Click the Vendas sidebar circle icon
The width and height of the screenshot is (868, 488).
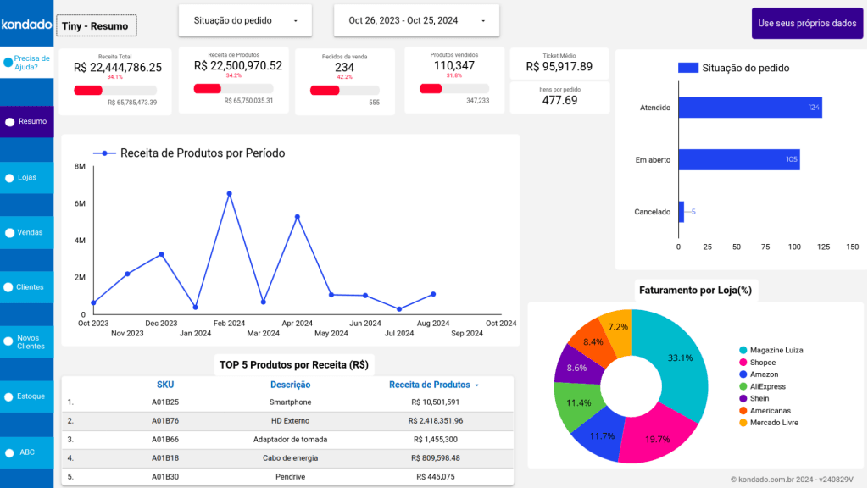coord(10,232)
